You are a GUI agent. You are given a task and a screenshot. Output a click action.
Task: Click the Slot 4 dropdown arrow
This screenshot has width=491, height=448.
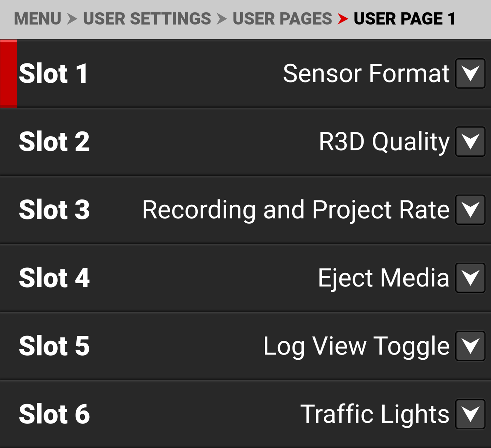tap(470, 278)
